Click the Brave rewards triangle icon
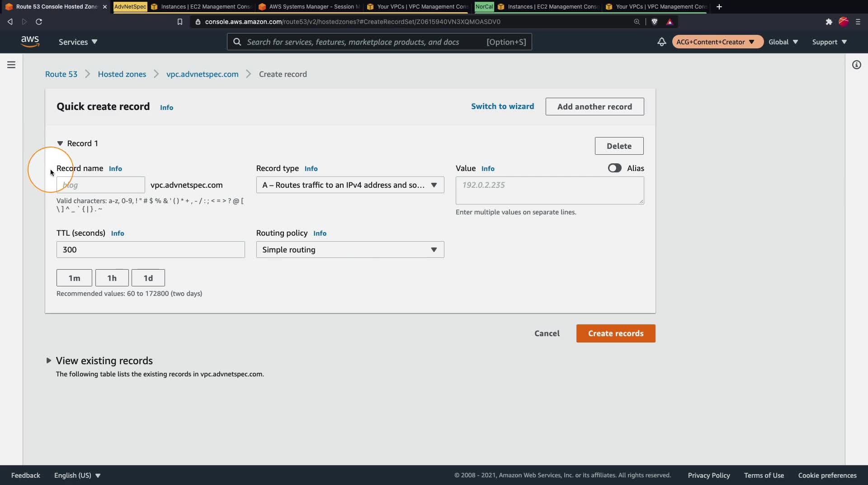 point(670,22)
